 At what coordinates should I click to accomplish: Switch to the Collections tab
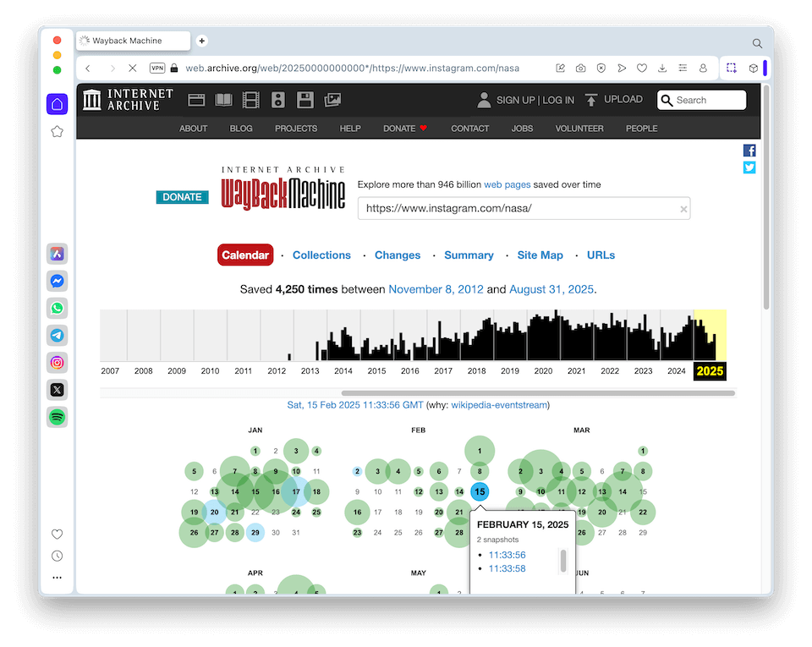[321, 255]
